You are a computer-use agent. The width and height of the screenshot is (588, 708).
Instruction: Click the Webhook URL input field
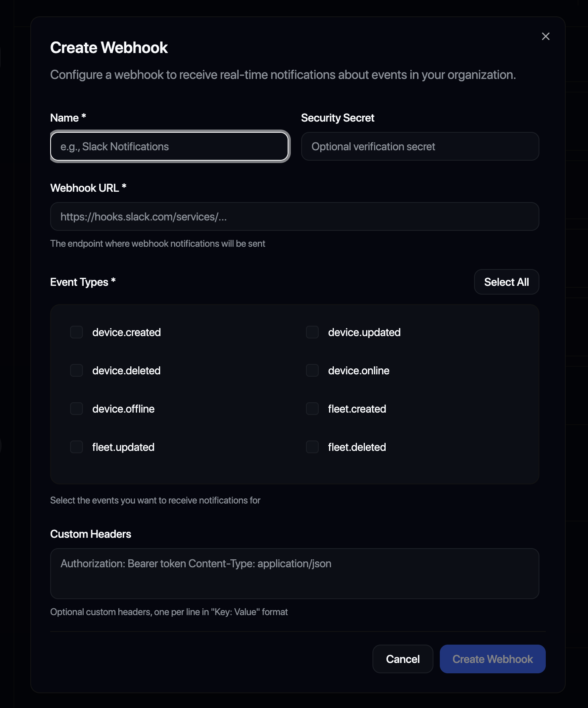tap(294, 216)
